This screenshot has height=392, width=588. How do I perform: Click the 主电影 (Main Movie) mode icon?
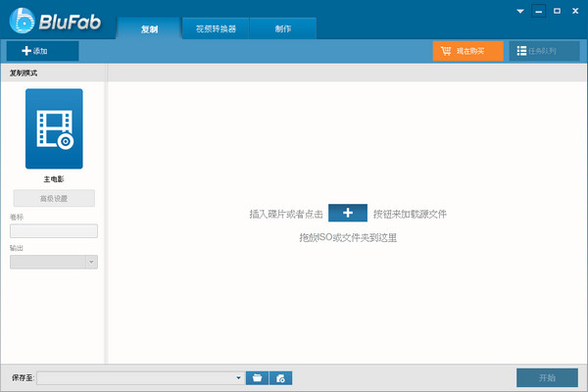[x=54, y=128]
